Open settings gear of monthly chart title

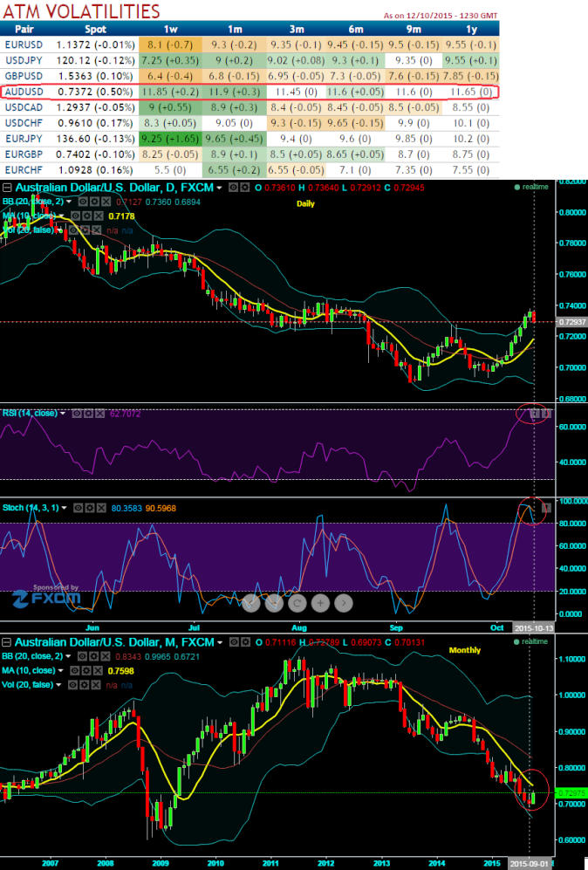point(245,641)
